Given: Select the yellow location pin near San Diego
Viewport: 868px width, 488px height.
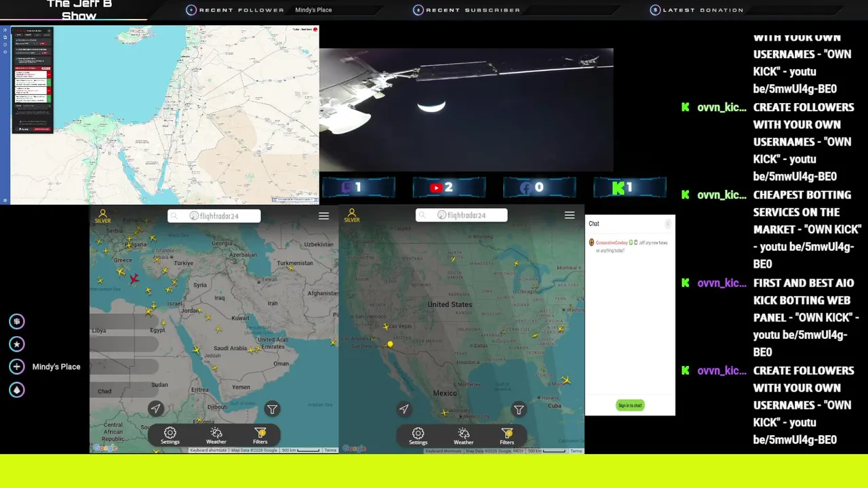Looking at the screenshot, I should [390, 344].
